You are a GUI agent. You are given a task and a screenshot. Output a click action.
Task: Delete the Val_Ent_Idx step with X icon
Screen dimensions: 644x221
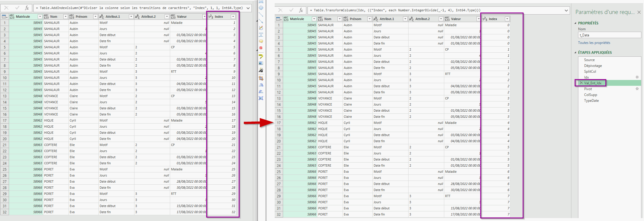(x=581, y=83)
